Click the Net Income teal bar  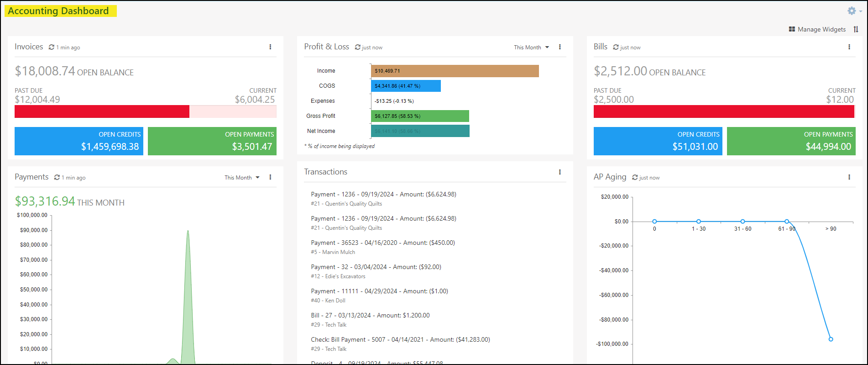pyautogui.click(x=420, y=131)
